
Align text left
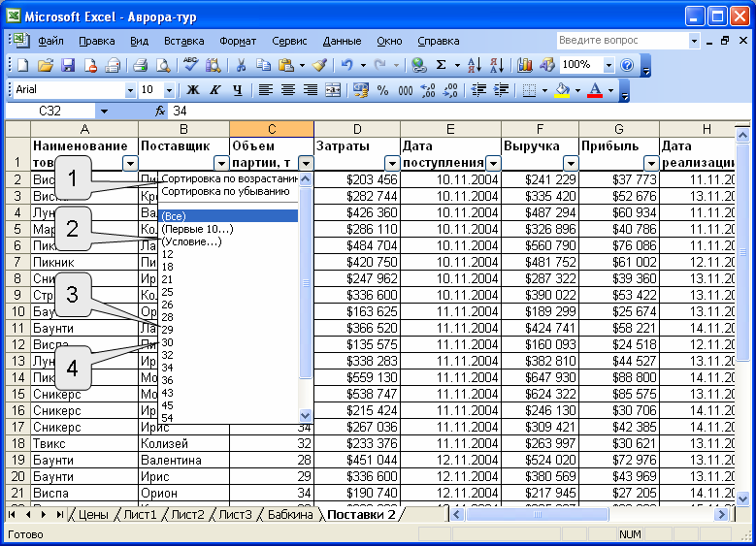tap(266, 89)
